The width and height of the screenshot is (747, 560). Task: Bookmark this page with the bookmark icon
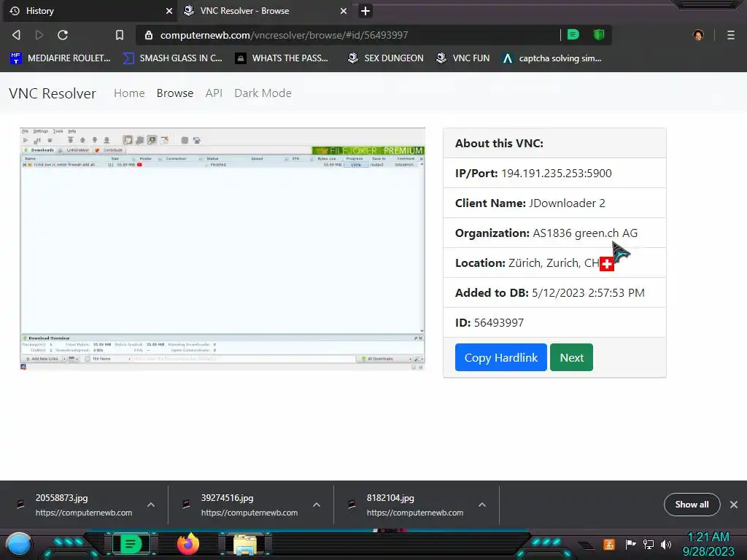[120, 35]
